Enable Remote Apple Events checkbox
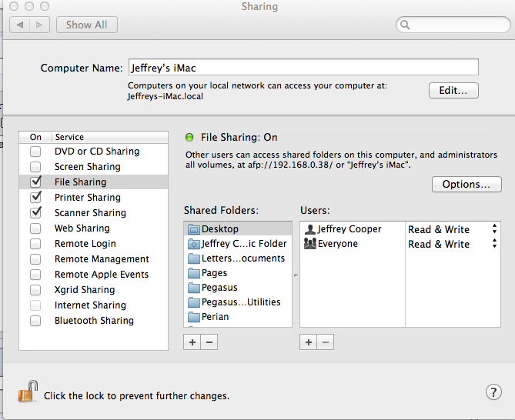515x420 pixels. coord(35,275)
